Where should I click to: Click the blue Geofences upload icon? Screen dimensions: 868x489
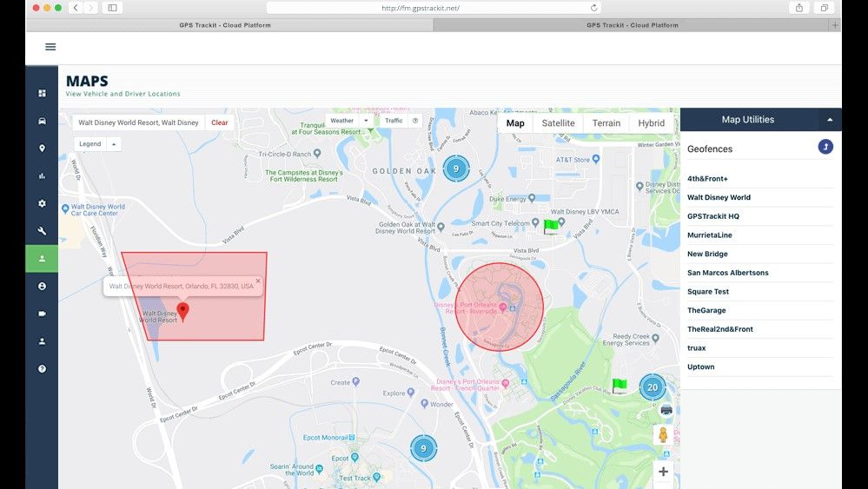pyautogui.click(x=825, y=147)
